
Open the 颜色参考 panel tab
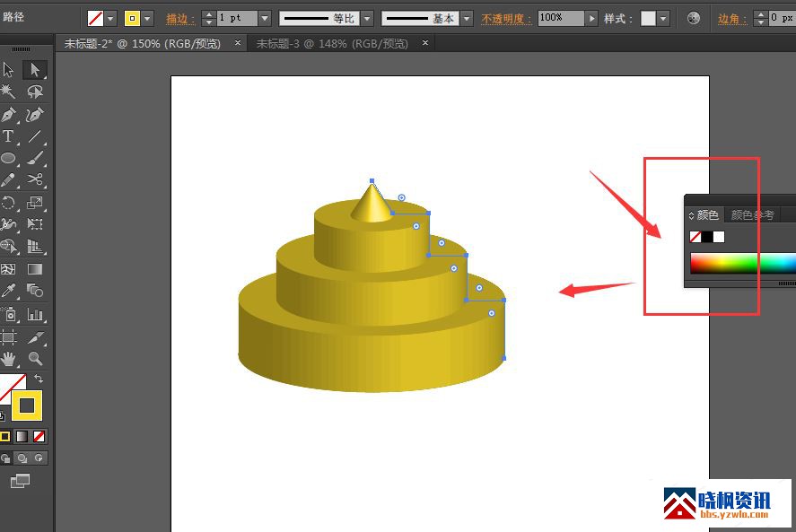[751, 215]
